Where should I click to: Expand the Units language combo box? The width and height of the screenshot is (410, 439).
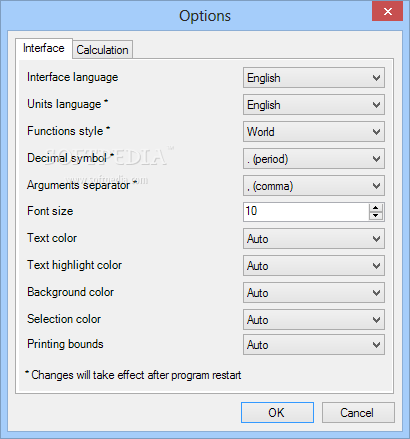click(314, 105)
